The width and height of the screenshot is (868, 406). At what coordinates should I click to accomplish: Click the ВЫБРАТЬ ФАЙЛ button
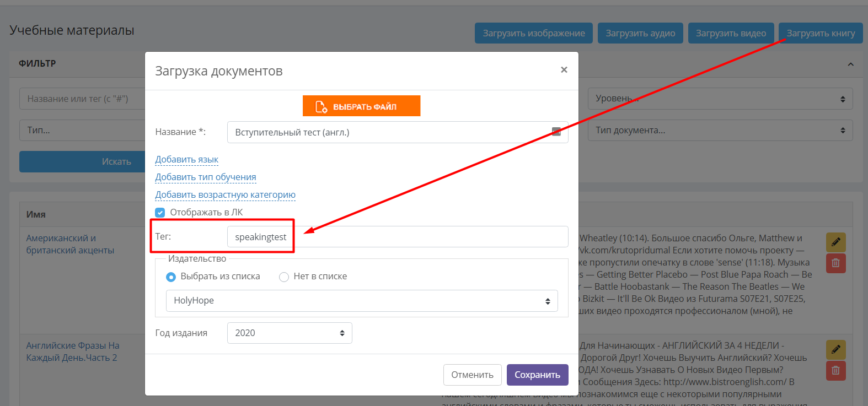(361, 106)
